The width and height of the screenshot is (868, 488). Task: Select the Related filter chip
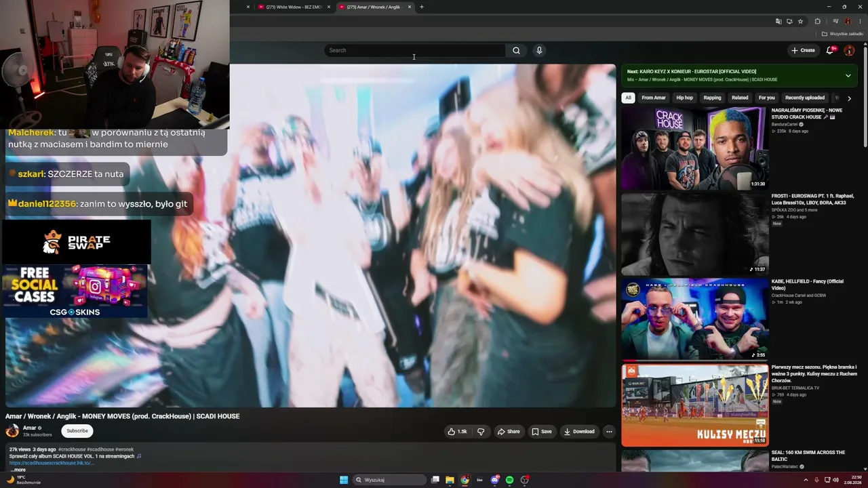click(740, 98)
